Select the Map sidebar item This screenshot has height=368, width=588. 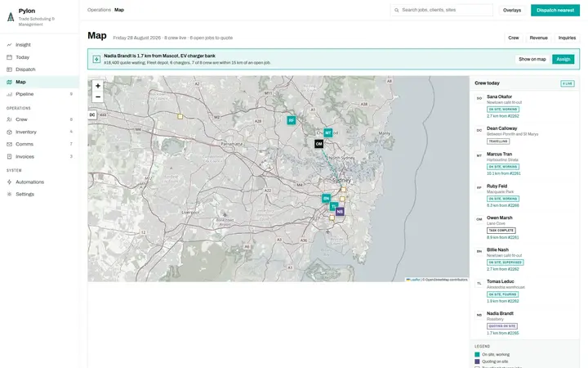[x=39, y=82]
